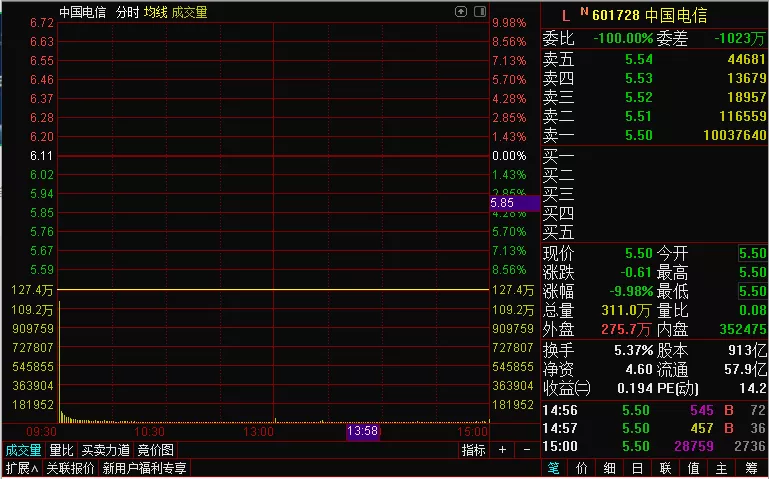Click the 新用户福利专享 promotion link
Screen dimensions: 770x479
(144, 468)
